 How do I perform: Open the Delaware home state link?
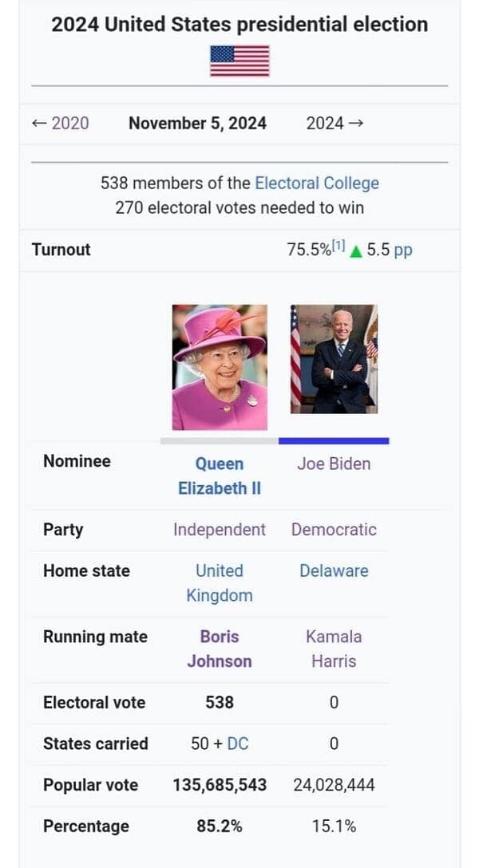coord(334,570)
